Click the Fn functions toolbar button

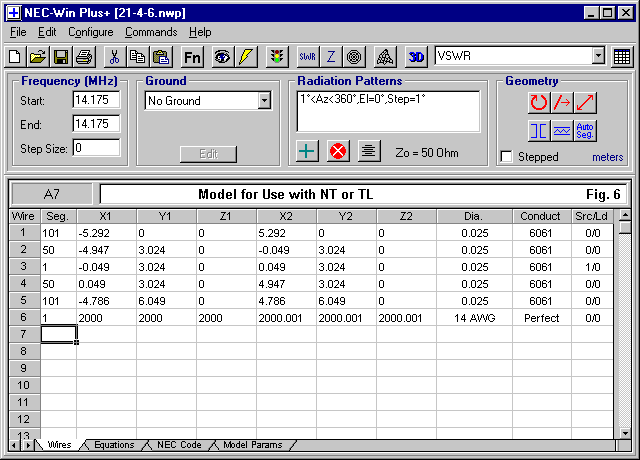(192, 56)
